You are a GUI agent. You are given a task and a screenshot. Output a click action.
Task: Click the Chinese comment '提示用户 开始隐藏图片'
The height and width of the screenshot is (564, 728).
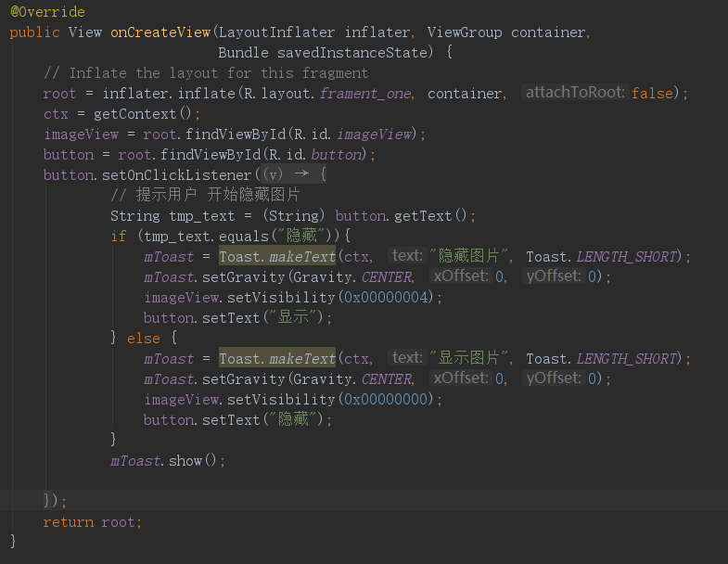(x=205, y=195)
